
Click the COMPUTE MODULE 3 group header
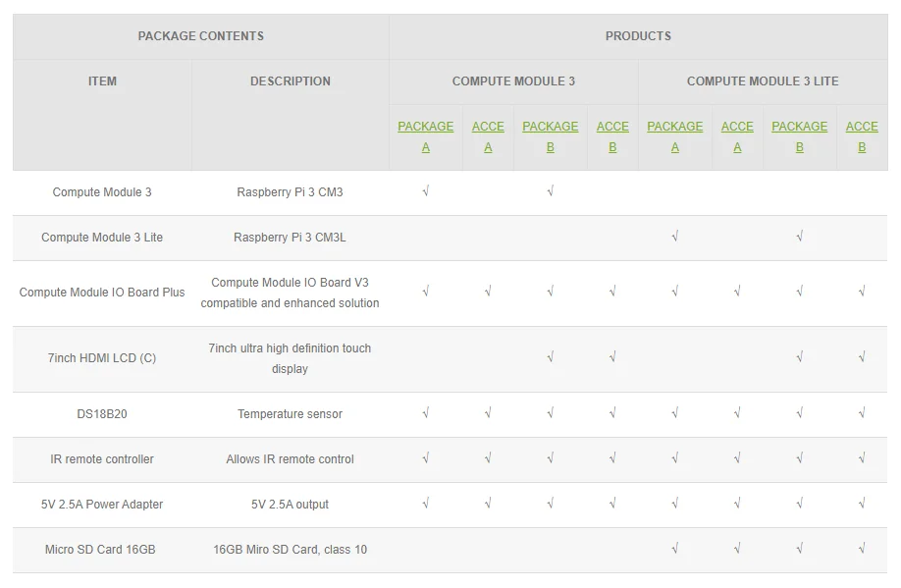click(x=513, y=81)
